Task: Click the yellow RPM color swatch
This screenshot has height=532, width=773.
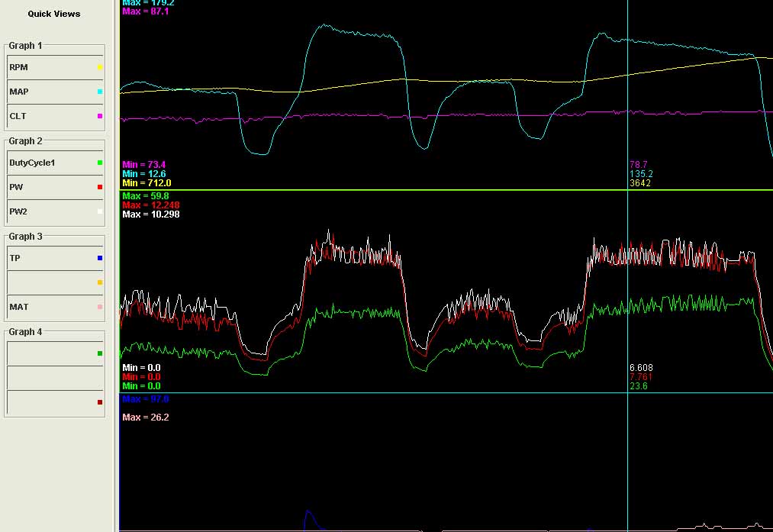Action: tap(100, 68)
